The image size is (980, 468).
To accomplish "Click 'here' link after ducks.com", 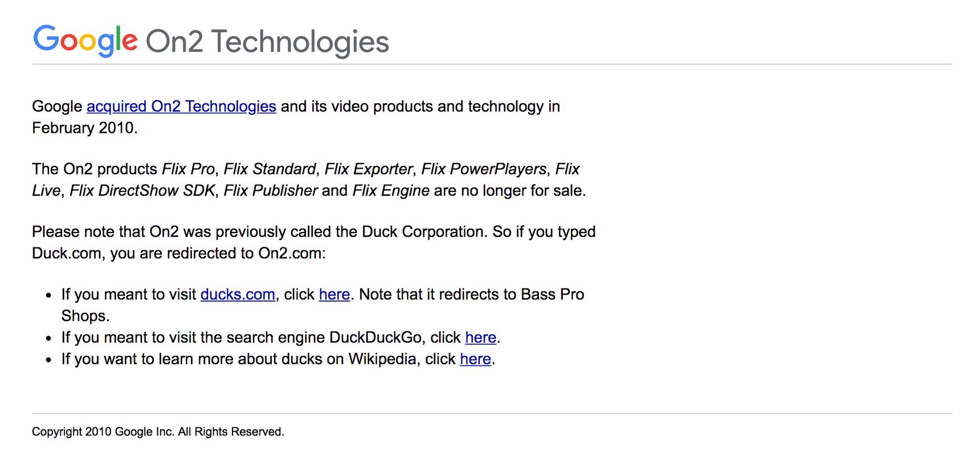I will [x=334, y=295].
